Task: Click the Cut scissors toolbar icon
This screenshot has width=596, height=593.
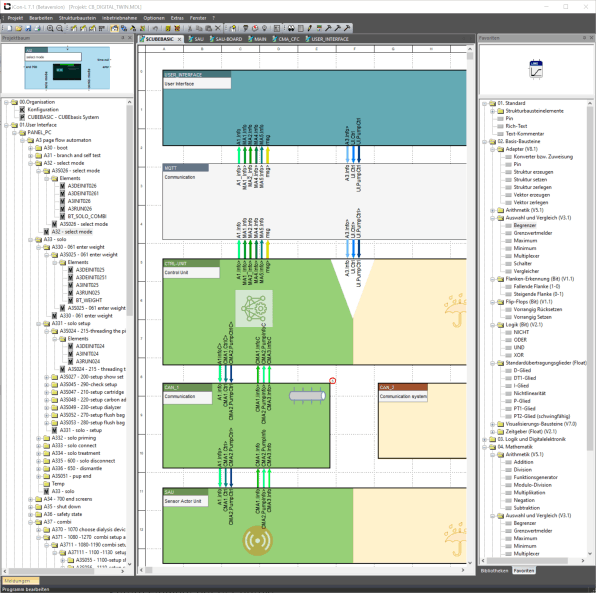Action: click(x=190, y=28)
